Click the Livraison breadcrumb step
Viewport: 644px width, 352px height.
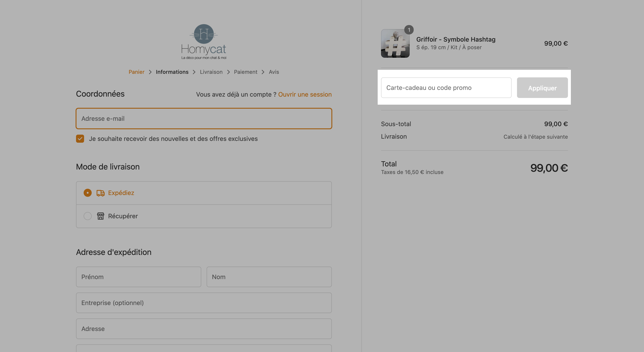pos(211,72)
